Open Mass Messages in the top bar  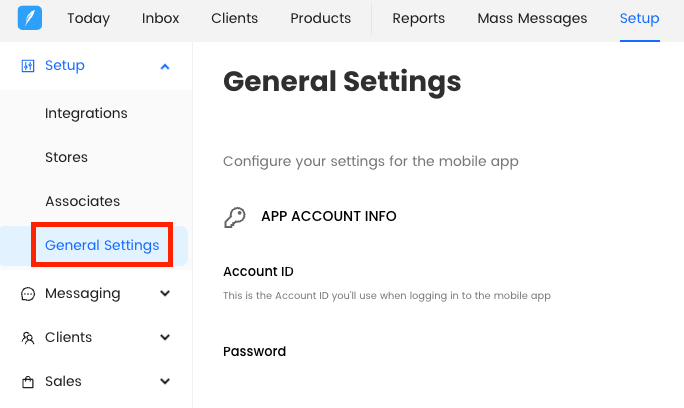pyautogui.click(x=532, y=19)
